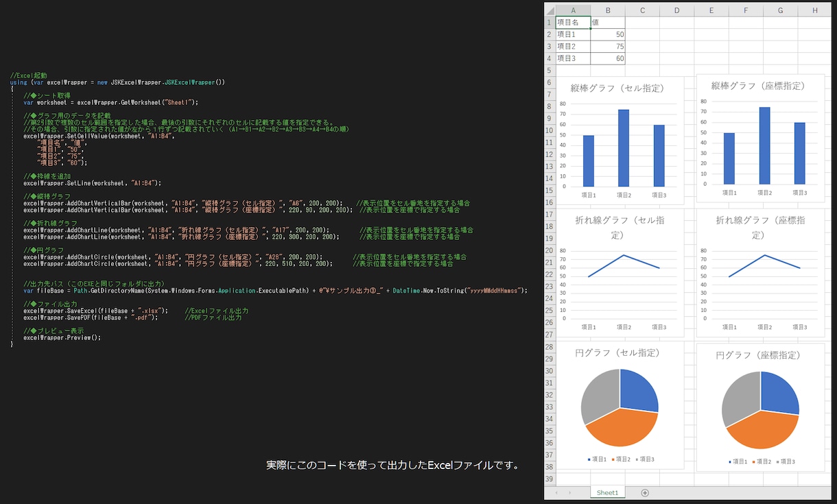
Task: Click the SavePDF code line
Action: click(x=91, y=317)
